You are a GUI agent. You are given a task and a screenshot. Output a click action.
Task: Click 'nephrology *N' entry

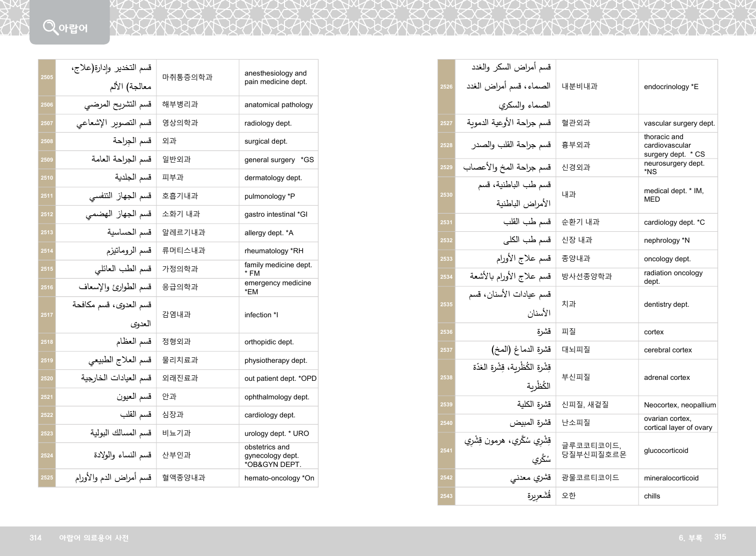666,241
